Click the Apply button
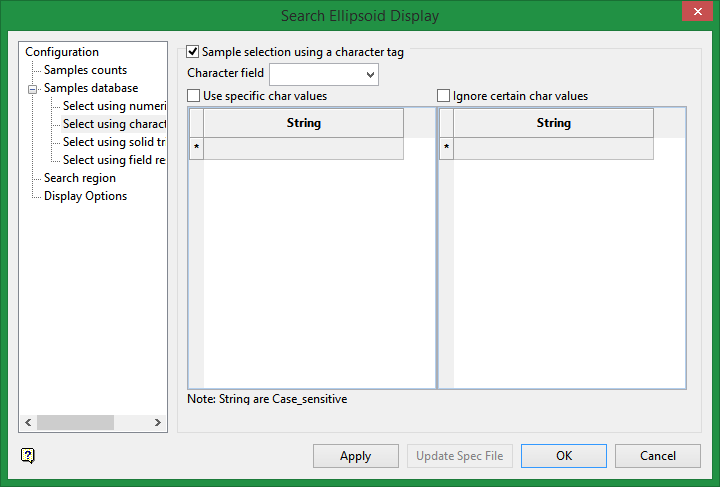The width and height of the screenshot is (720, 487). [x=355, y=456]
